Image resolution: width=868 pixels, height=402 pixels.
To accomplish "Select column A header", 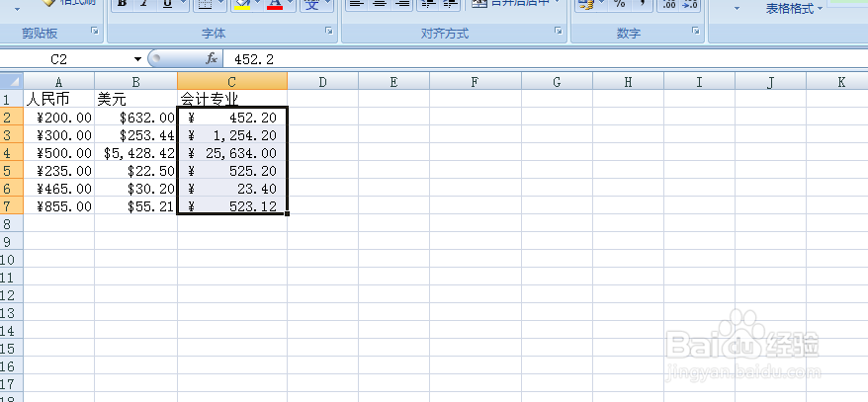I will click(x=58, y=82).
